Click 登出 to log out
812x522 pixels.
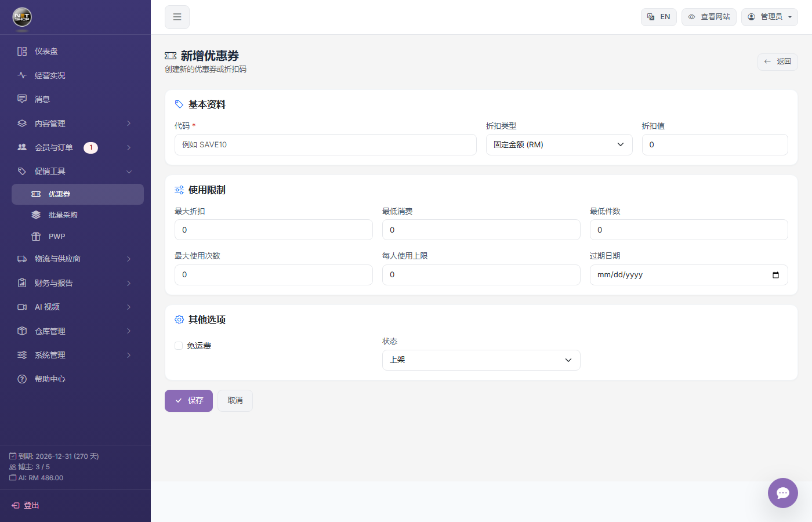pyautogui.click(x=26, y=506)
